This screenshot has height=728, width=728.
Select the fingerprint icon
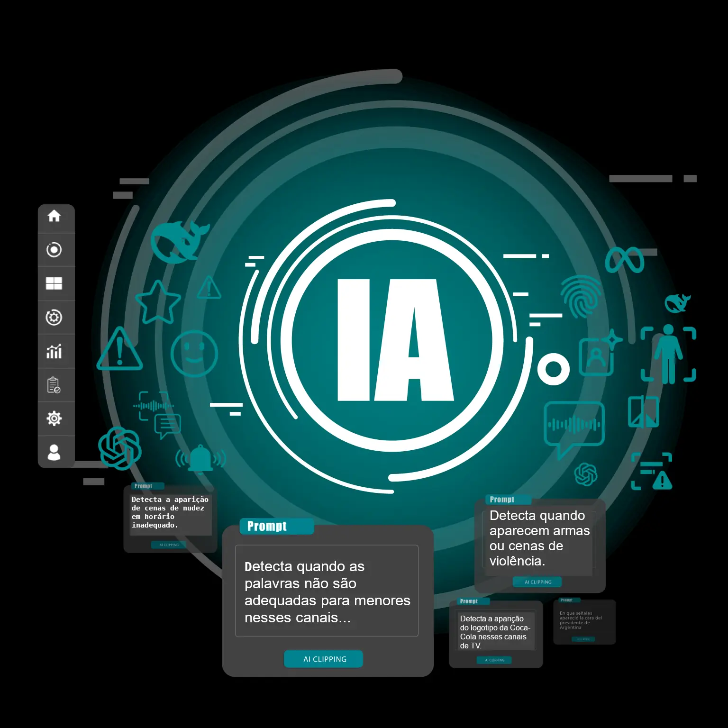tap(580, 297)
